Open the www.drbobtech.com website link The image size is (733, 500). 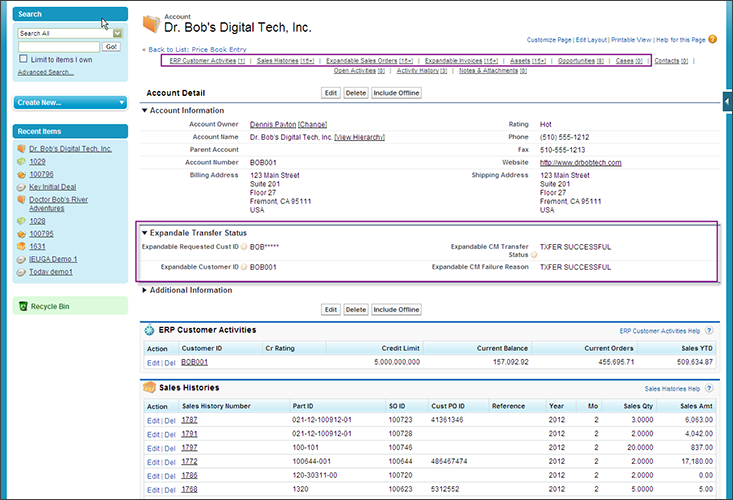pos(581,163)
